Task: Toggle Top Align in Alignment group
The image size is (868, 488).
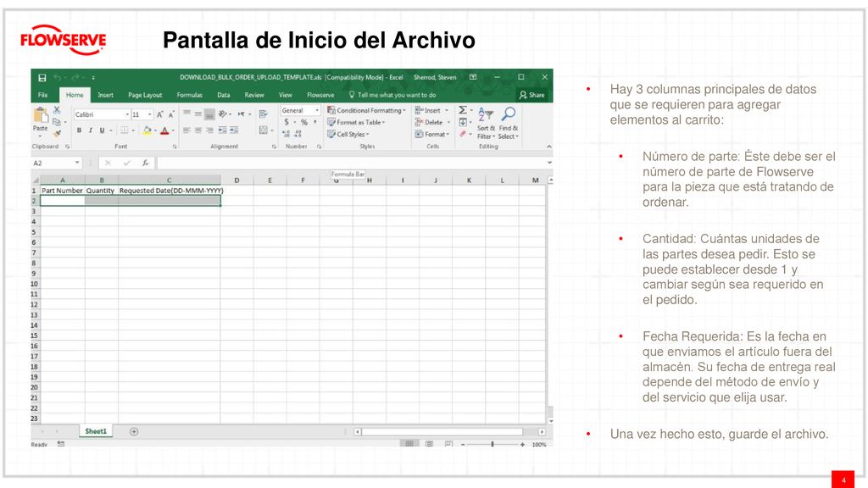Action: click(x=186, y=114)
